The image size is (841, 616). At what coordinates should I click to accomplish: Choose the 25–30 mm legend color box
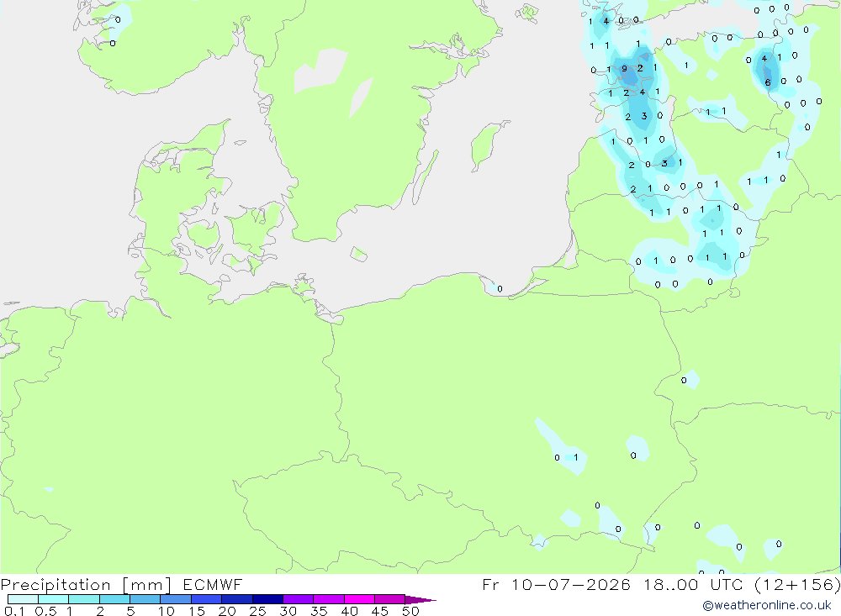click(267, 599)
